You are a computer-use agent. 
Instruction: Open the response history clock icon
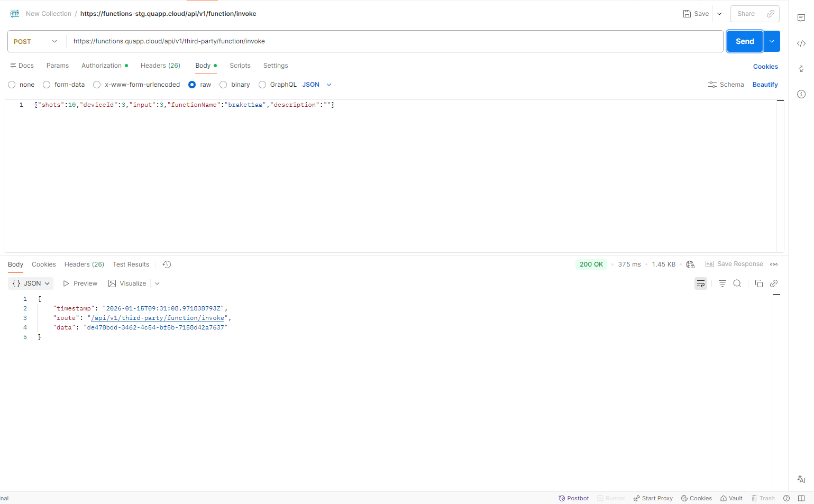[167, 264]
